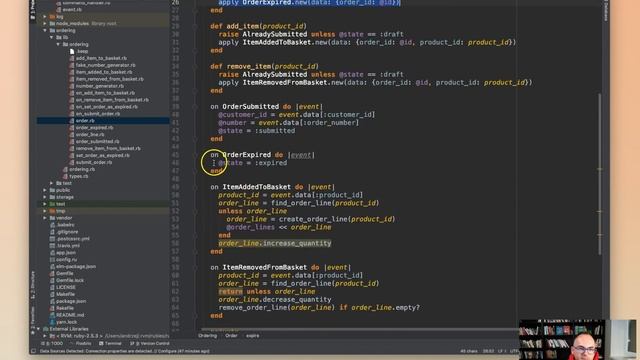Open the TODO tool window
This screenshot has height=360, width=640.
point(52,344)
